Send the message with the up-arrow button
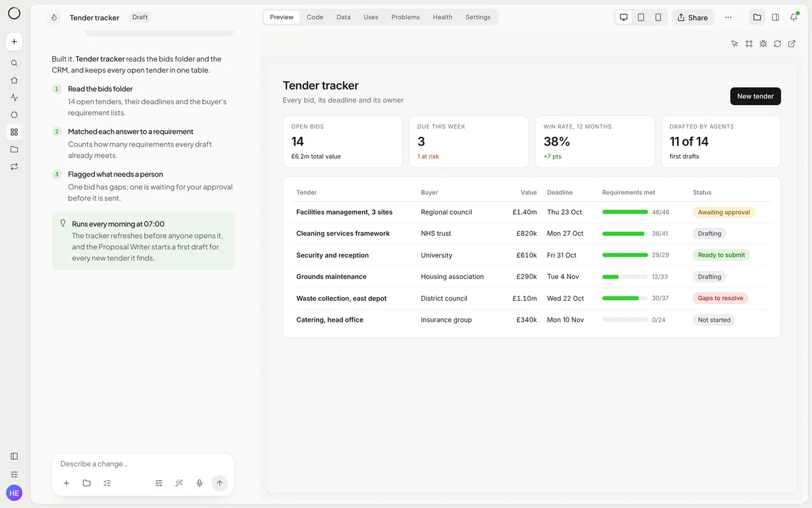The height and width of the screenshot is (508, 812). pos(219,483)
